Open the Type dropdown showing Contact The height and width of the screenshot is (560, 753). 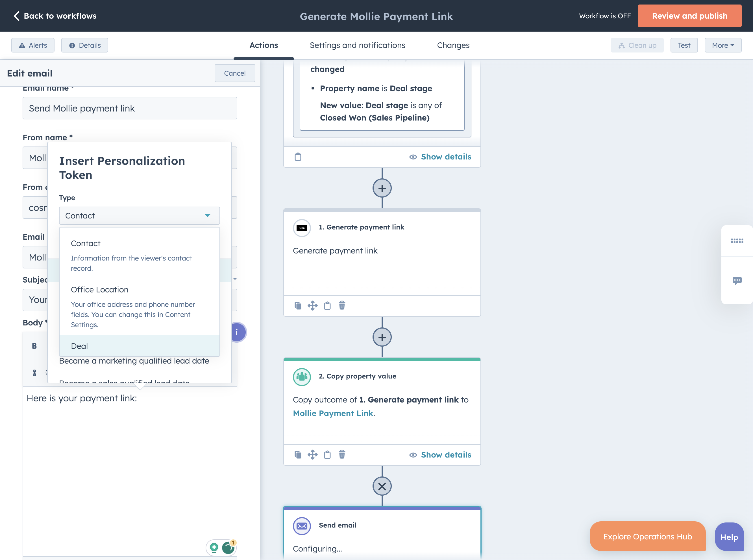[140, 216]
